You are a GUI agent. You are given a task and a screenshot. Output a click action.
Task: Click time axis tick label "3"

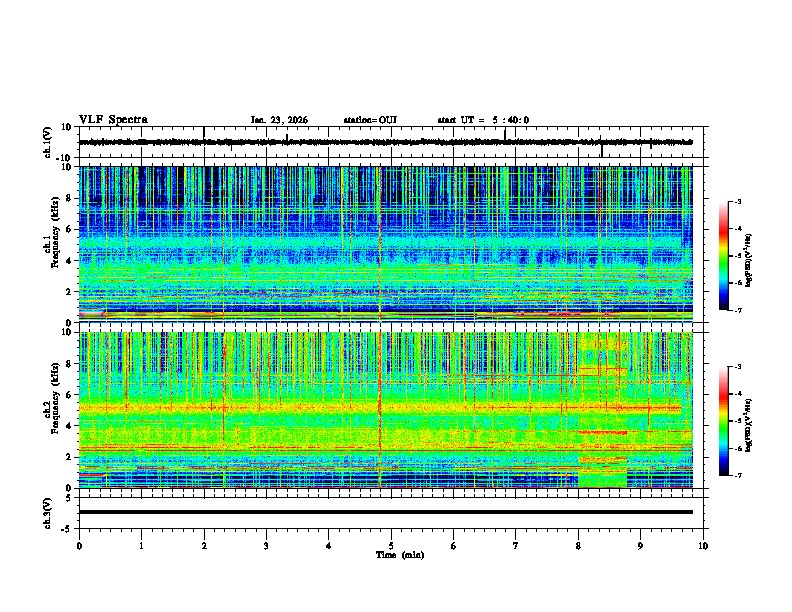point(266,546)
